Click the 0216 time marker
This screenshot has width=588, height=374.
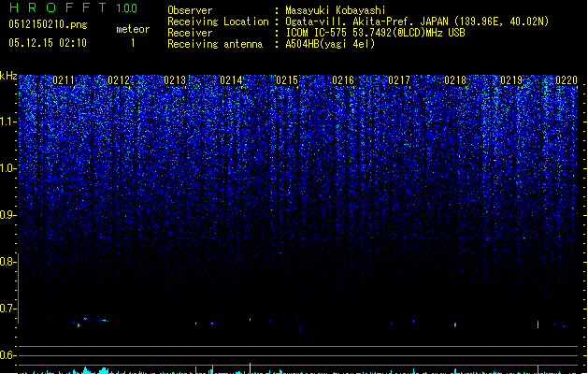coord(343,80)
